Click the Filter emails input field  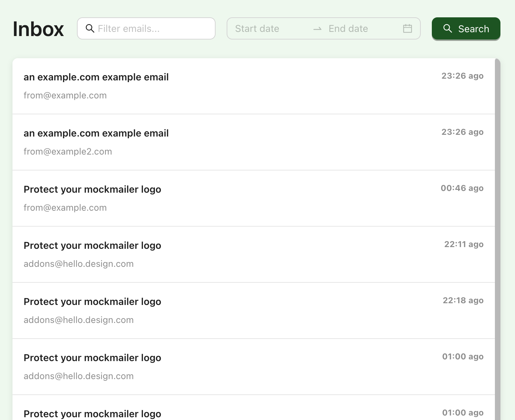pyautogui.click(x=146, y=28)
